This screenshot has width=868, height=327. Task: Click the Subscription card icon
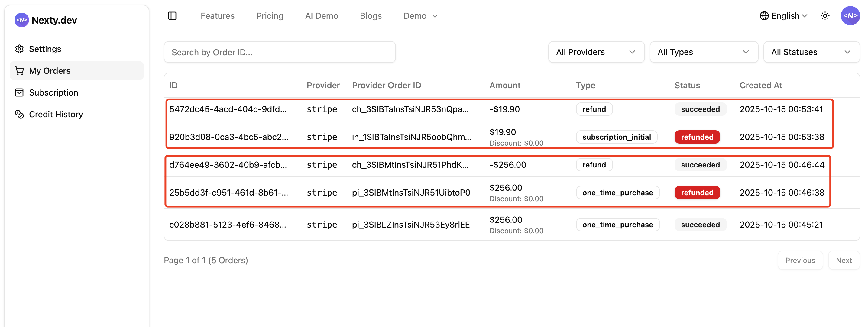(20, 92)
